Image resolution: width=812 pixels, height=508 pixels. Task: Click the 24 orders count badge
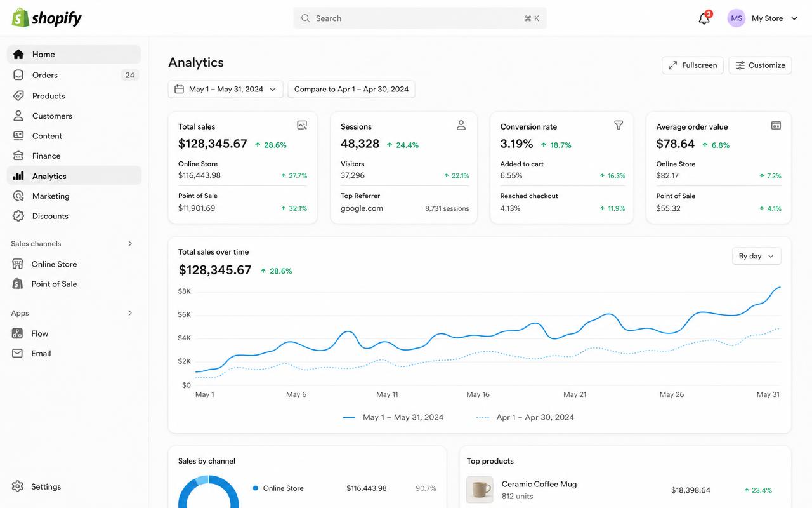[129, 75]
